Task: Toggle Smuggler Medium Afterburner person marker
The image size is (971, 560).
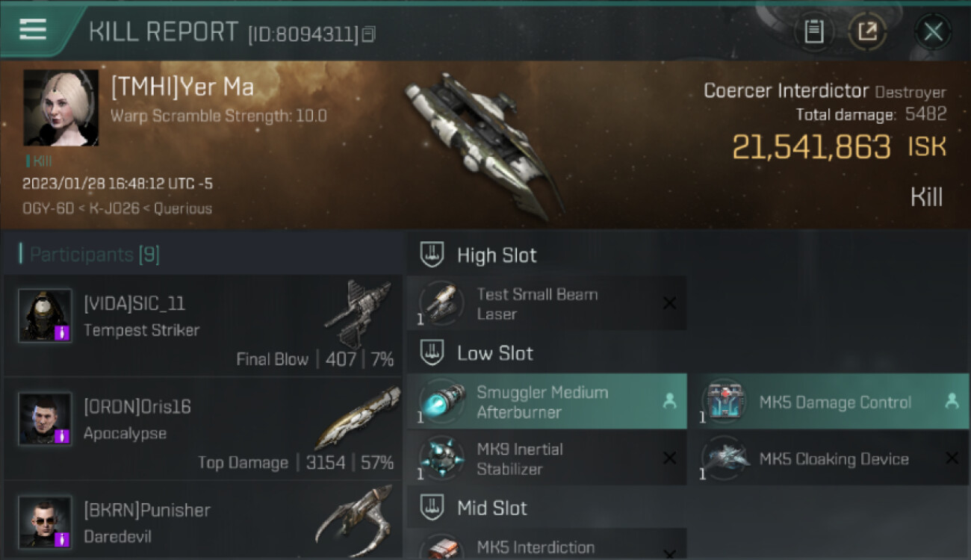Action: pyautogui.click(x=669, y=402)
